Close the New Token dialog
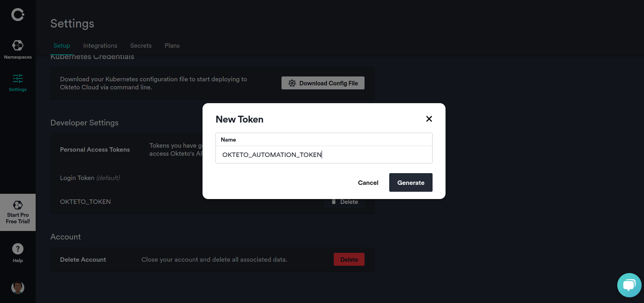 click(429, 119)
